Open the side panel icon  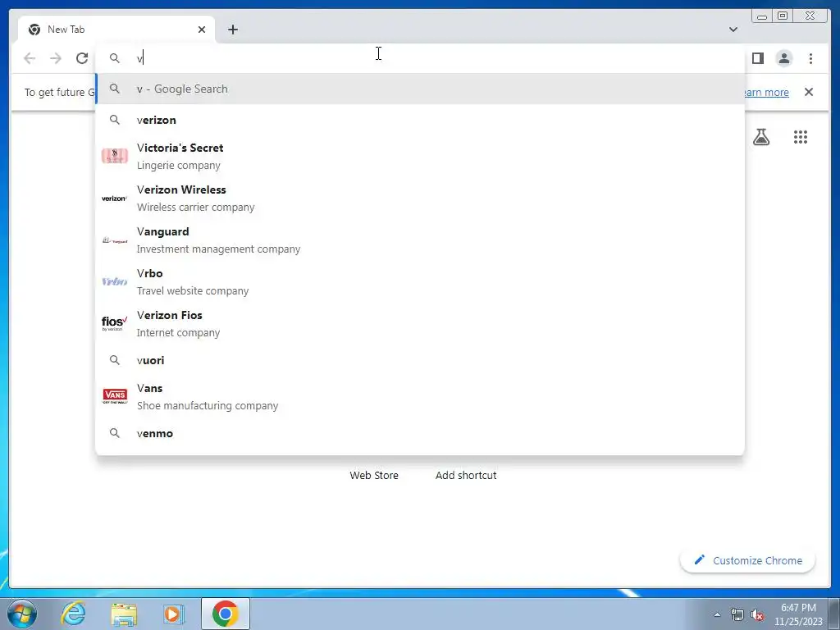757,58
